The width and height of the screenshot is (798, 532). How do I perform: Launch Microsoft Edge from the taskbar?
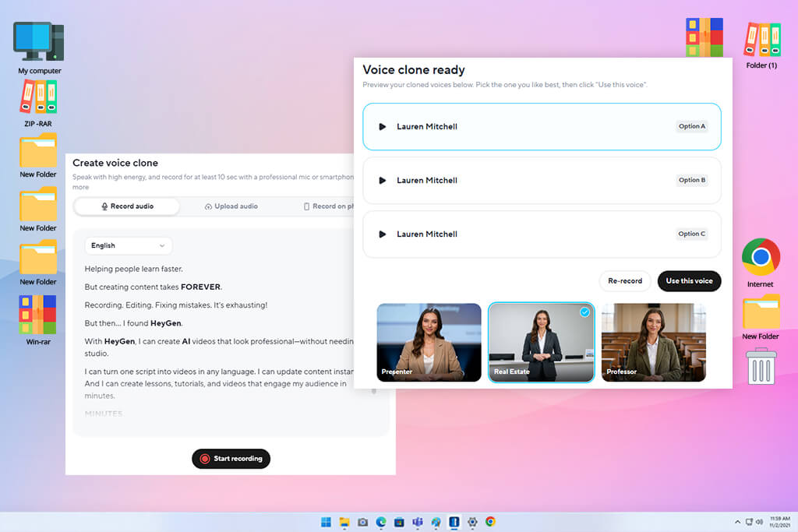point(381,522)
